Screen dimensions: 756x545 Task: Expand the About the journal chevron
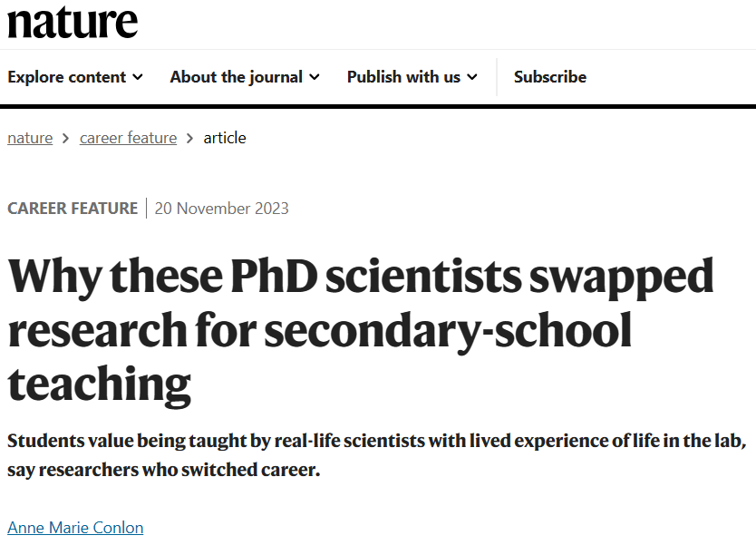coord(315,77)
